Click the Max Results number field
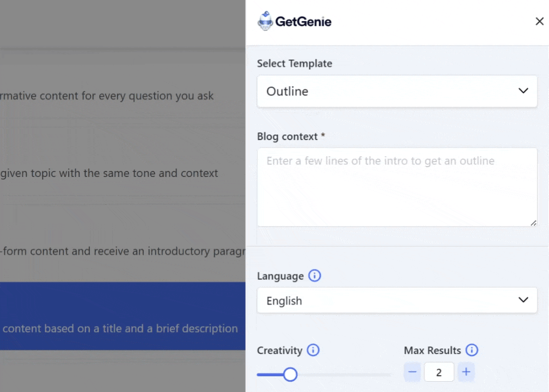The width and height of the screenshot is (549, 392). click(x=439, y=373)
